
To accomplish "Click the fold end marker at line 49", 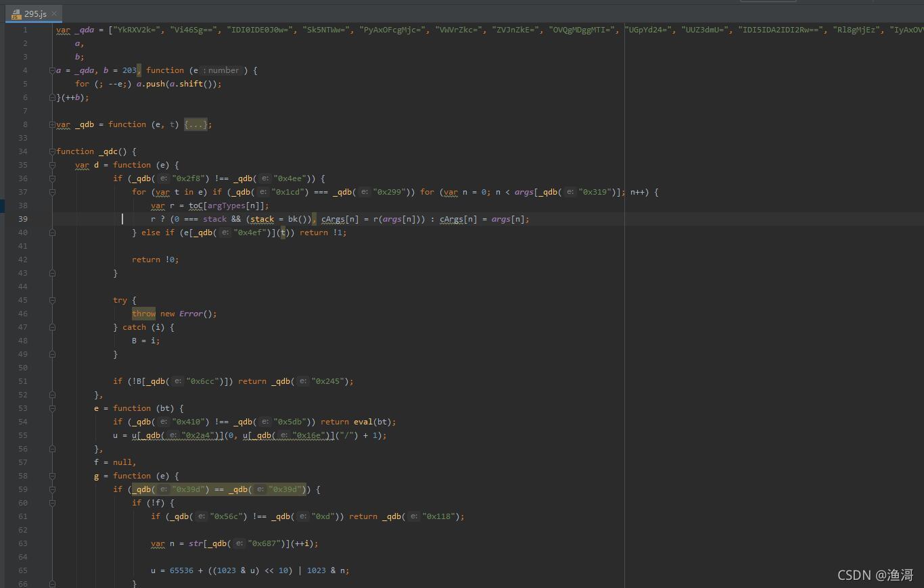I will coord(52,354).
